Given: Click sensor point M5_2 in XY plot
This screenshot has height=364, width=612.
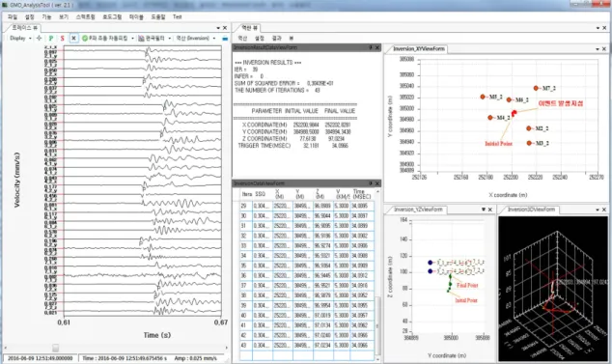Looking at the screenshot, I should coord(483,97).
